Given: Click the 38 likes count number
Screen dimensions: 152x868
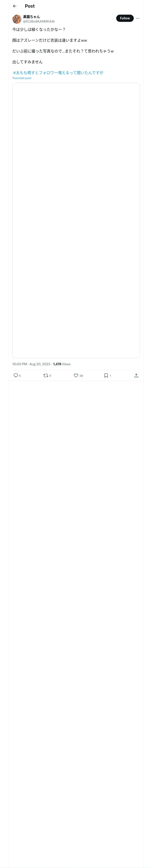Looking at the screenshot, I should [81, 376].
